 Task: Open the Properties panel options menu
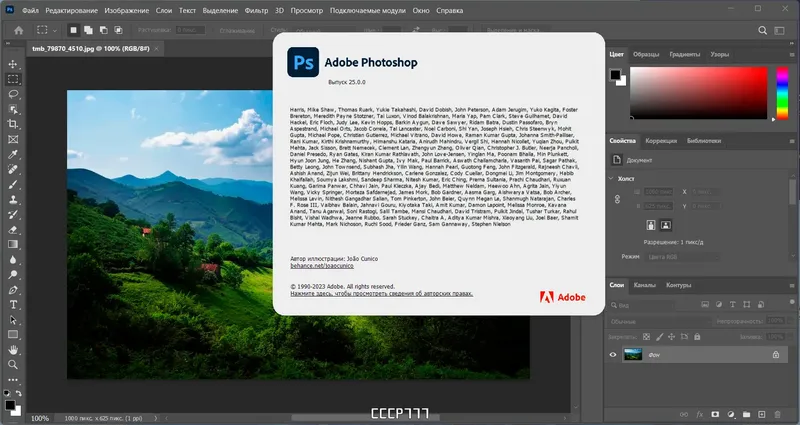pos(792,141)
